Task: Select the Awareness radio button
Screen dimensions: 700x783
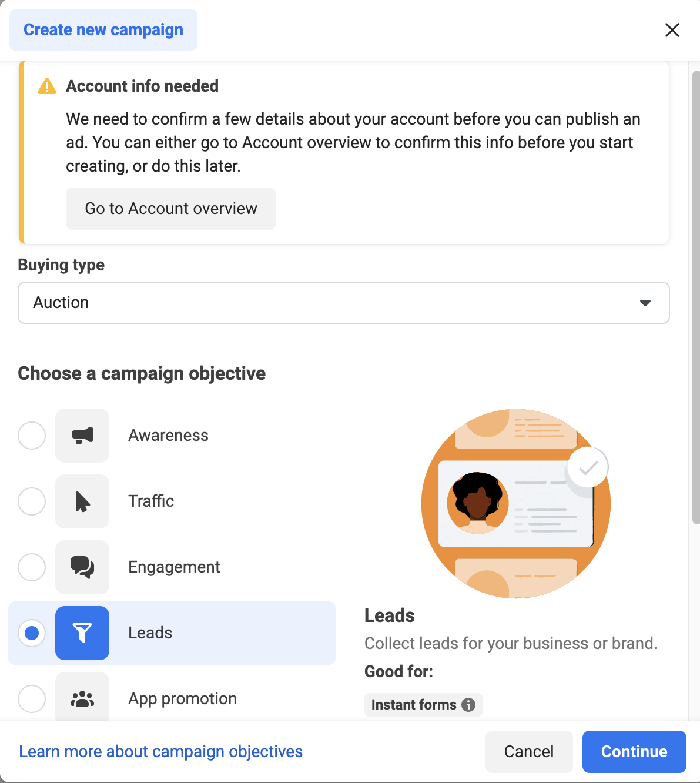Action: (x=32, y=436)
